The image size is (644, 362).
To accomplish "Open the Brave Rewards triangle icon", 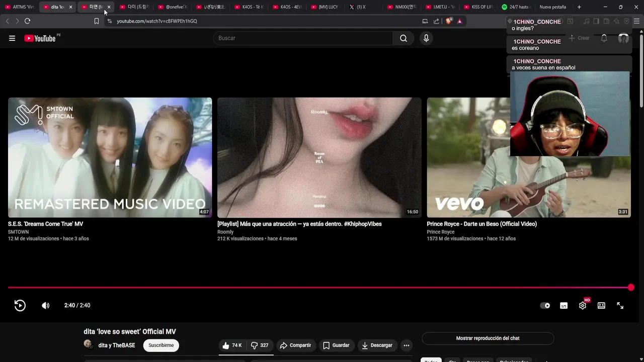I will tap(459, 21).
